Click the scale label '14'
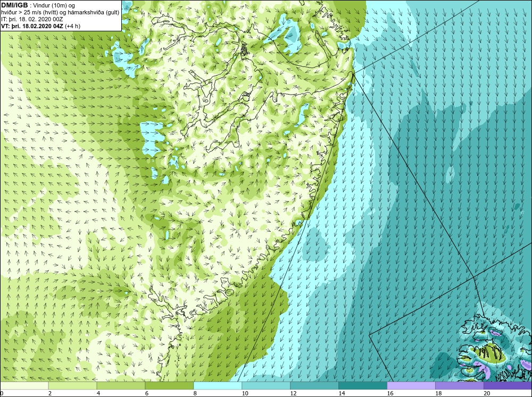Viewport: 532px width, 397px height. click(x=342, y=393)
